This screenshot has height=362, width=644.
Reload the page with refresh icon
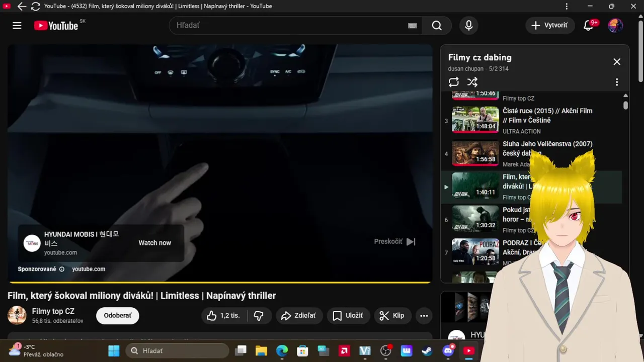(x=36, y=7)
